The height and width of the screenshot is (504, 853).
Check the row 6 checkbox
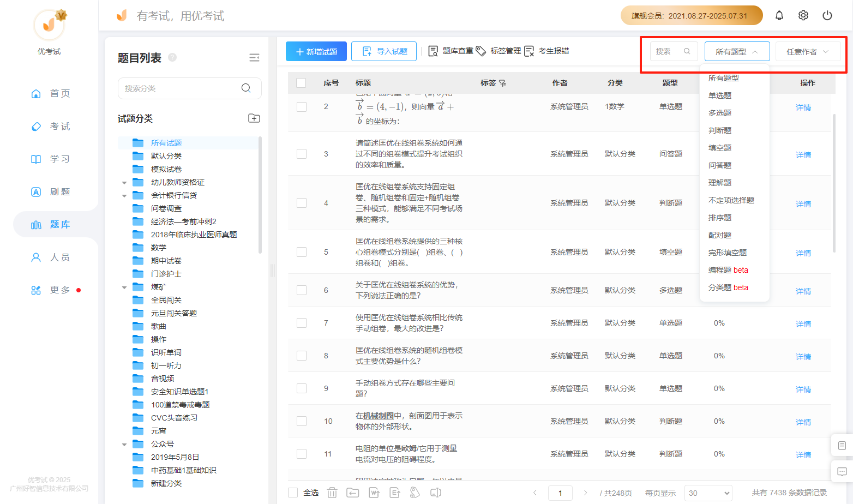(x=302, y=290)
